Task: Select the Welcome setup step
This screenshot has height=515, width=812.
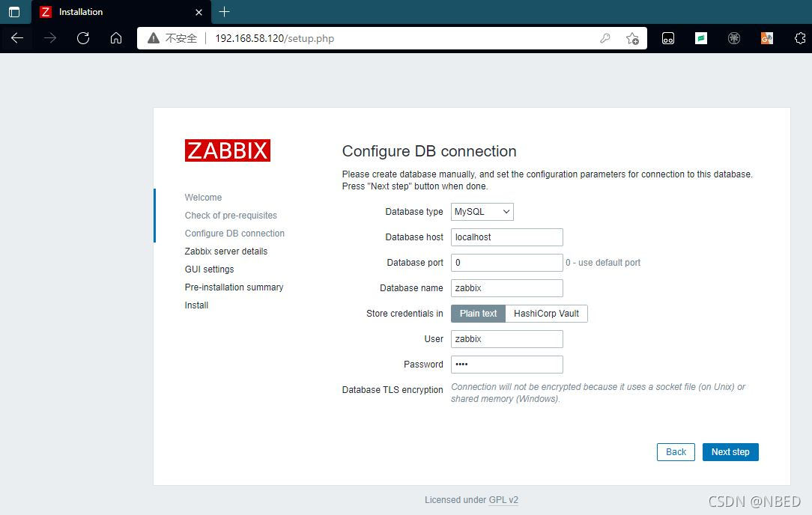Action: click(x=203, y=197)
